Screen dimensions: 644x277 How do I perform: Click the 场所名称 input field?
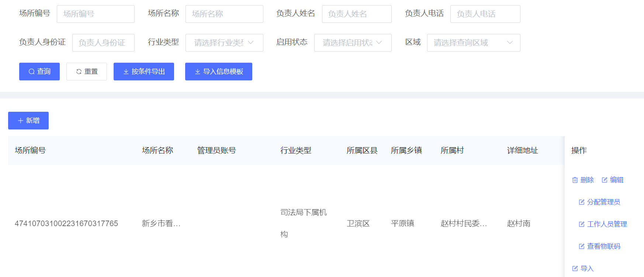[x=224, y=14]
